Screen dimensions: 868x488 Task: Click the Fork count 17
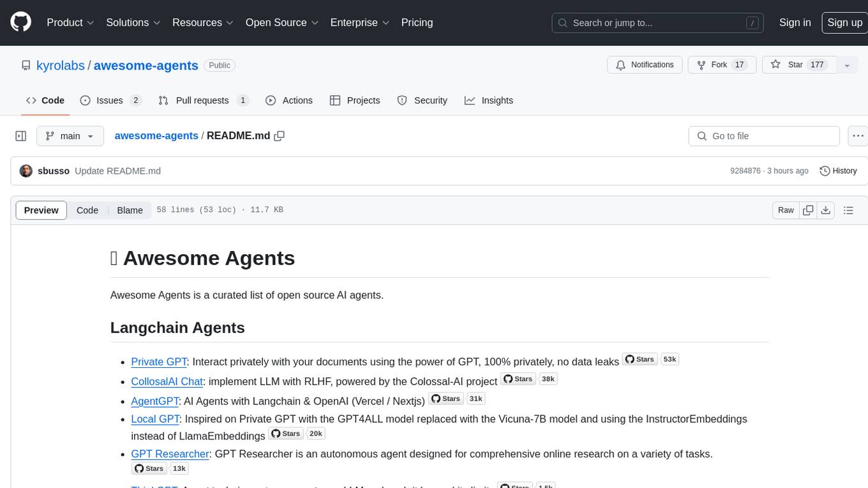pos(740,65)
